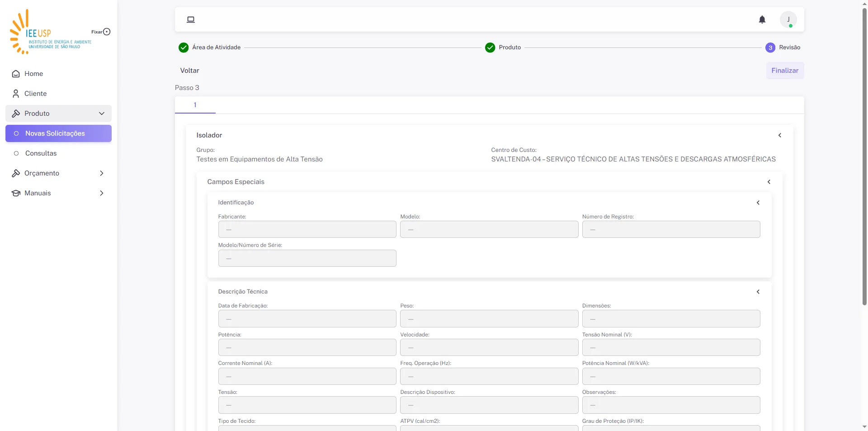Click the laptop icon in top bar
868x431 pixels.
(x=191, y=19)
